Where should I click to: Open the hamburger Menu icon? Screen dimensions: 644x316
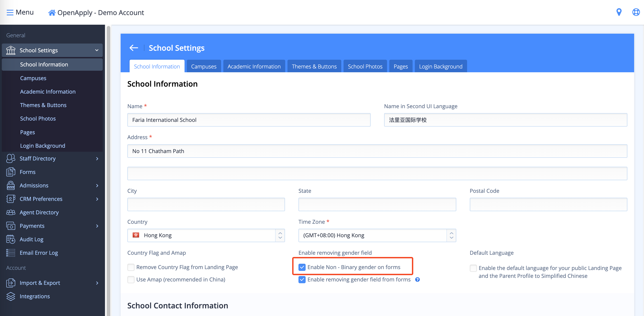point(10,12)
